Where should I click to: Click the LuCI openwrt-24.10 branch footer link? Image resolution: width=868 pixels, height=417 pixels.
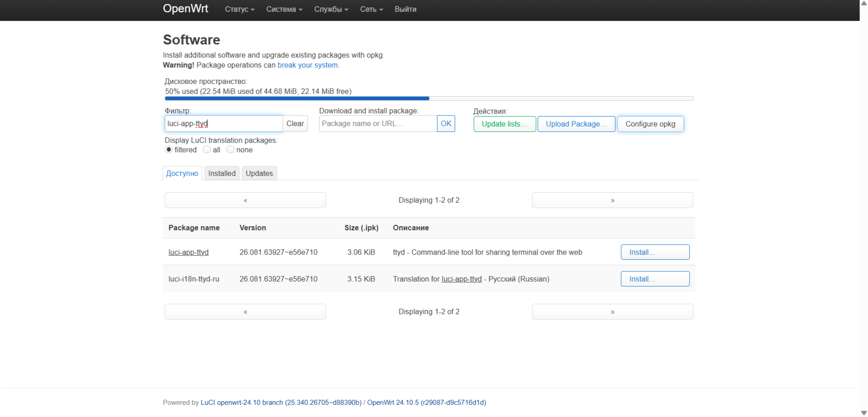coord(281,402)
